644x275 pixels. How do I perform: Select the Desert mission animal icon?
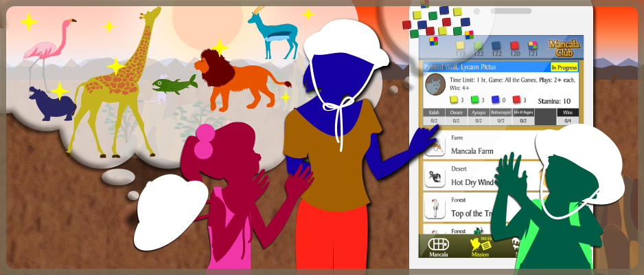pos(433,177)
